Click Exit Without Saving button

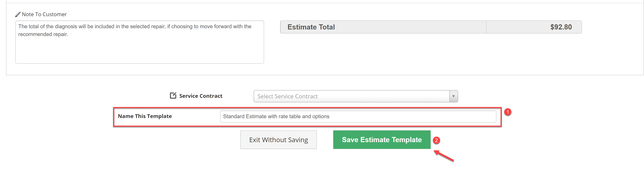coord(278,140)
